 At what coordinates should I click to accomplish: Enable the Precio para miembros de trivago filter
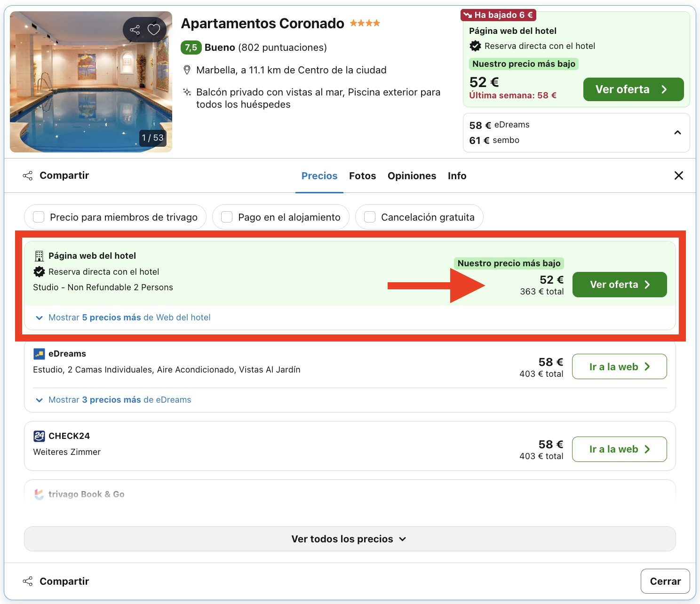[38, 217]
